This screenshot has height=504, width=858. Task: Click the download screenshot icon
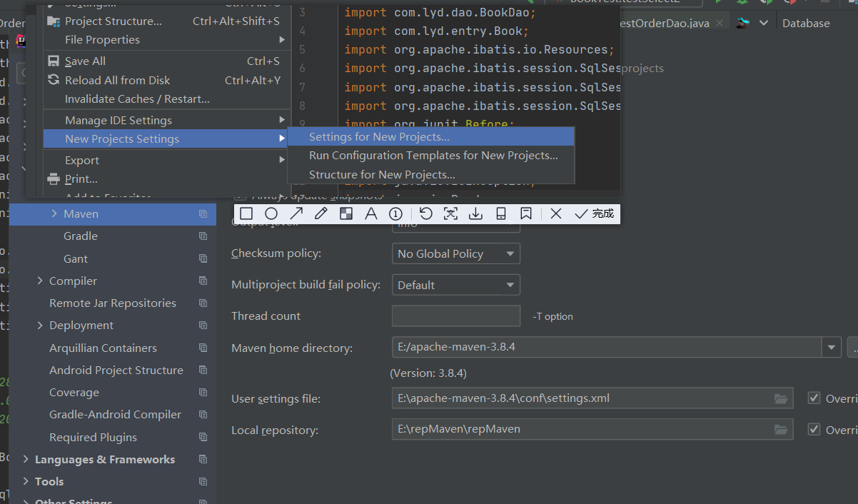(x=475, y=213)
